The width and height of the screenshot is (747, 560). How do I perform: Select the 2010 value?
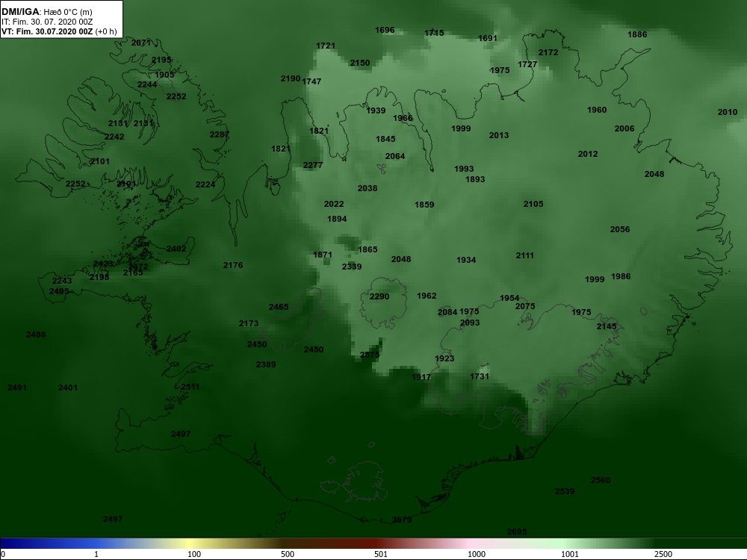(x=728, y=113)
